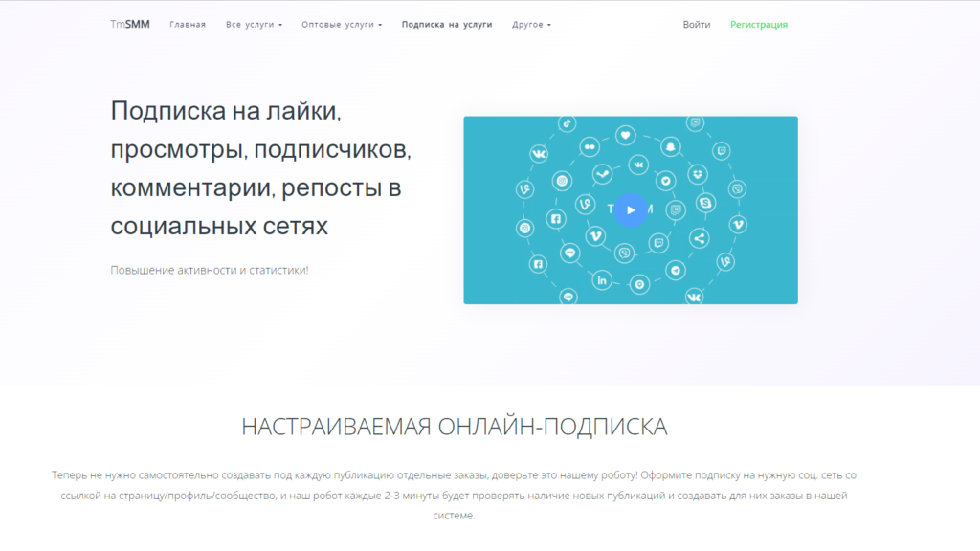The height and width of the screenshot is (551, 980).
Task: Click the 'Повышение активности и статистики!' subtitle
Action: (x=210, y=270)
